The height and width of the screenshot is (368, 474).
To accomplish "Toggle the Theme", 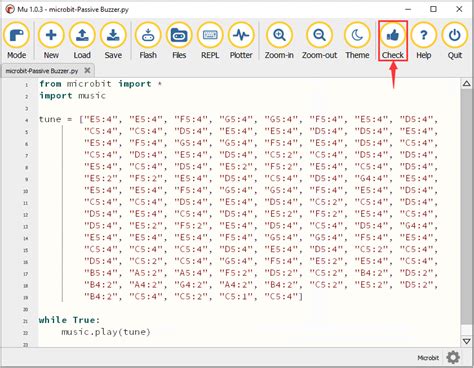I will tap(357, 41).
